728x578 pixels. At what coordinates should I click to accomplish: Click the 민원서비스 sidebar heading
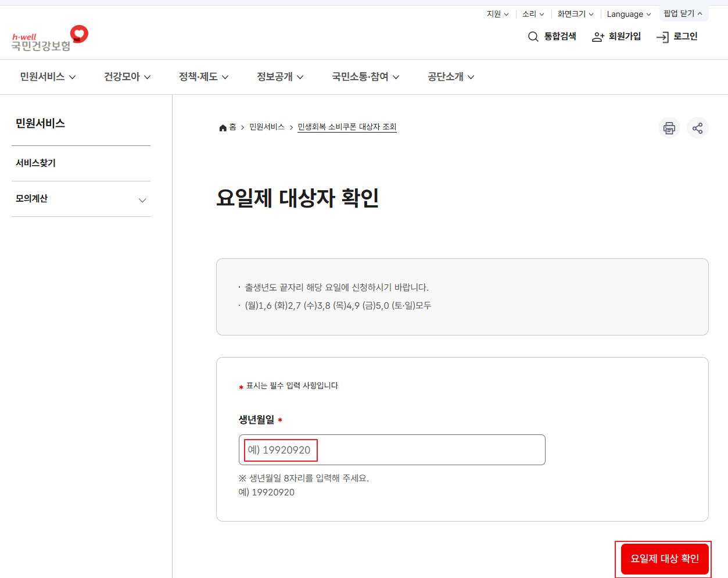click(x=40, y=123)
